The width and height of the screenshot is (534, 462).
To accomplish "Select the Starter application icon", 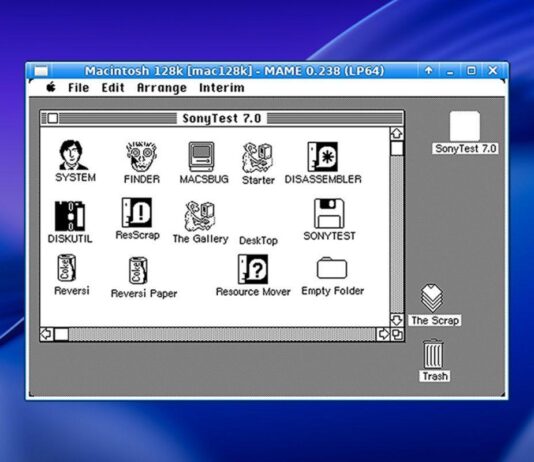I will 257,158.
